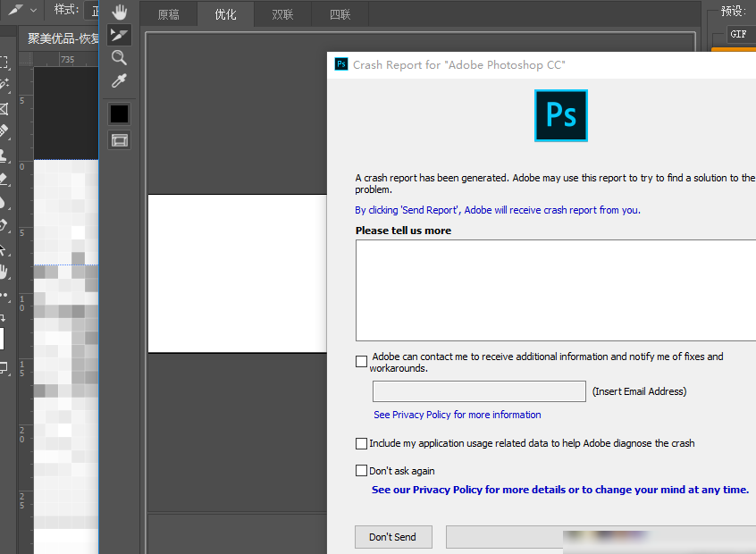The width and height of the screenshot is (756, 554).
Task: Open 'See Privacy Policy for more information' link
Action: point(457,415)
